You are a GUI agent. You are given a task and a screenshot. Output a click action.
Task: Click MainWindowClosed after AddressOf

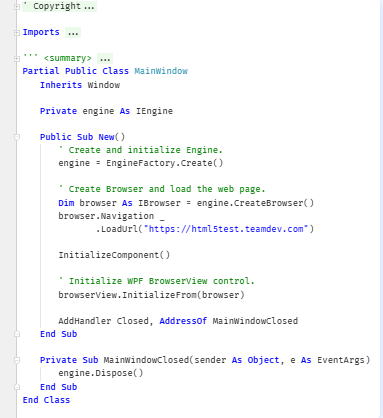click(x=255, y=321)
